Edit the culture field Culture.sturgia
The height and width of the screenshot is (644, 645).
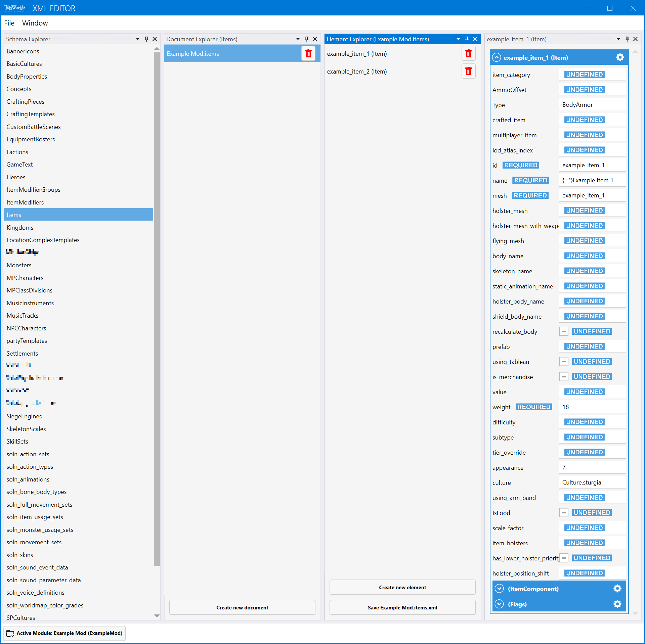click(x=592, y=482)
